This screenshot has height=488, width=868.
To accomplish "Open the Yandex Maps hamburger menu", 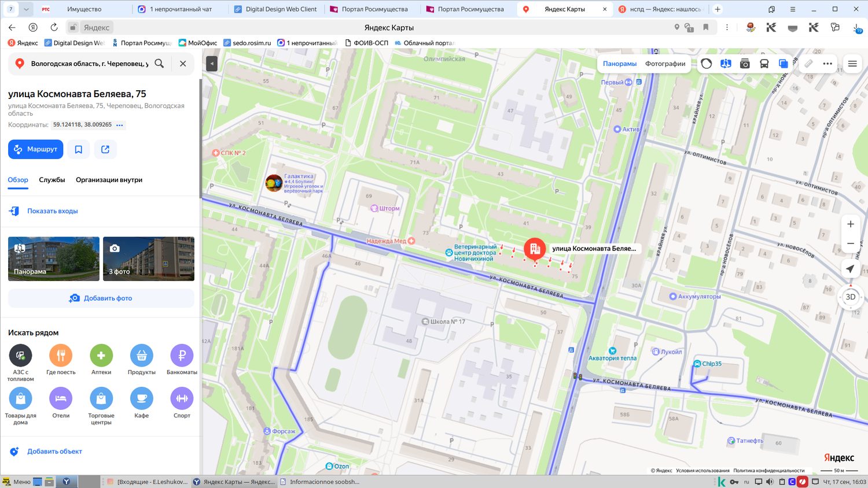I will (852, 64).
